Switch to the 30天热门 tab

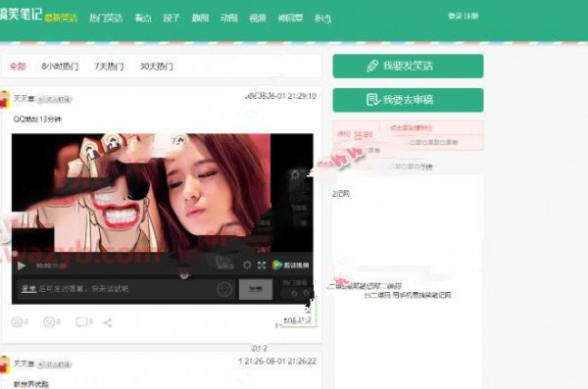157,67
